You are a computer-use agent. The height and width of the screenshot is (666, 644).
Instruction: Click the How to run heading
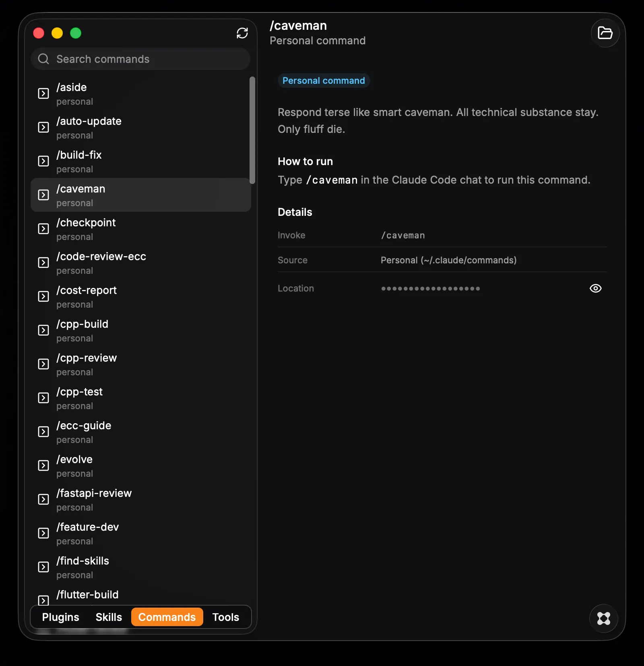[305, 161]
